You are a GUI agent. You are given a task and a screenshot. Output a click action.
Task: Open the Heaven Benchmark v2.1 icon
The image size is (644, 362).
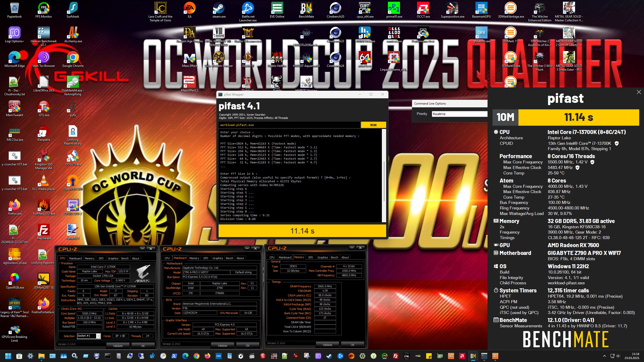click(x=44, y=37)
